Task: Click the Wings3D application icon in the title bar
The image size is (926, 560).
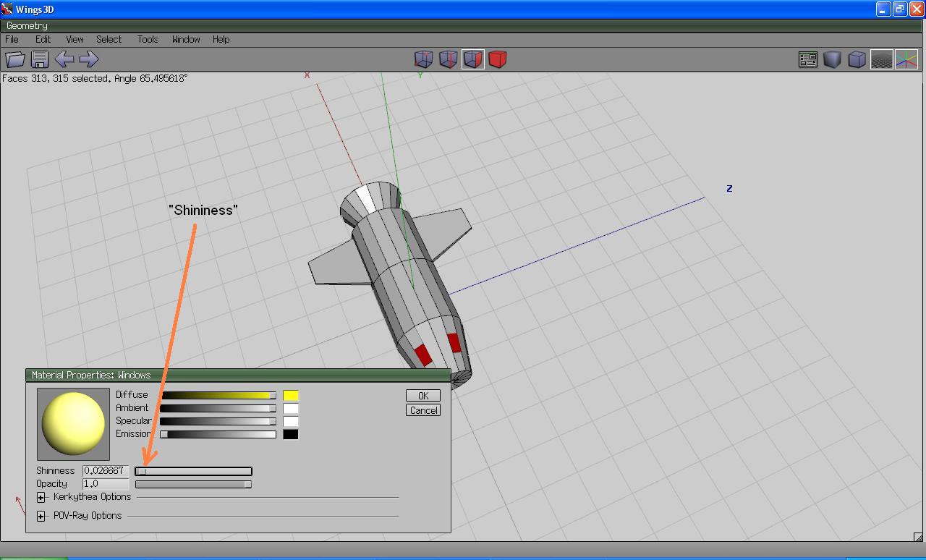Action: tap(7, 9)
